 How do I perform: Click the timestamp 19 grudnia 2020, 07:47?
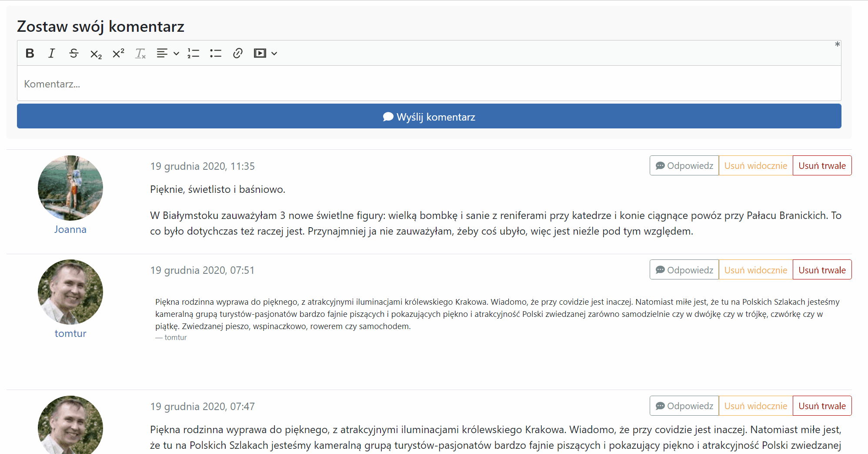(202, 407)
